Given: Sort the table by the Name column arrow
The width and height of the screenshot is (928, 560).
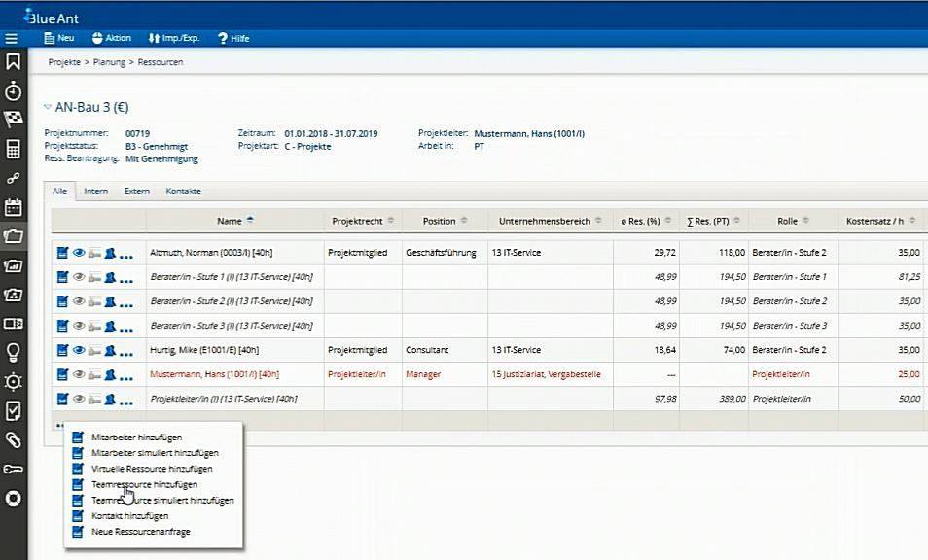Looking at the screenshot, I should pos(250,221).
